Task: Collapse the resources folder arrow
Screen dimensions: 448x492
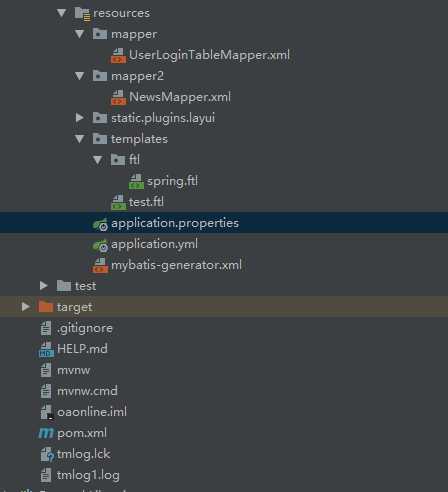Action: pyautogui.click(x=62, y=13)
